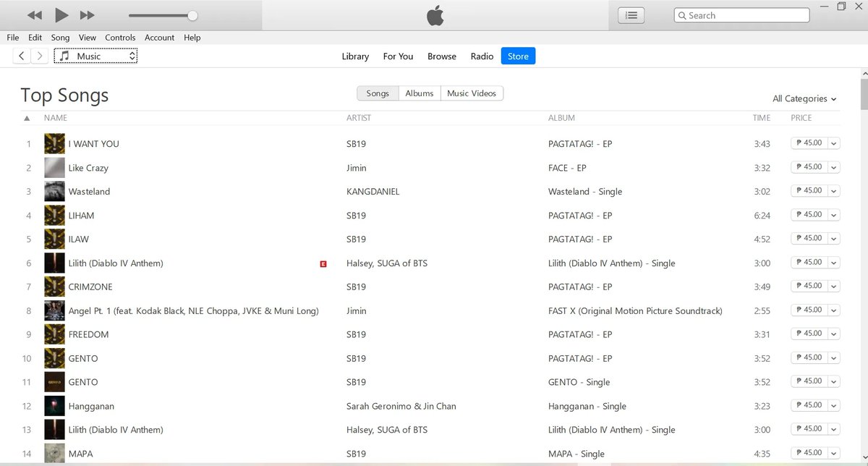Open the File menu

click(x=13, y=38)
